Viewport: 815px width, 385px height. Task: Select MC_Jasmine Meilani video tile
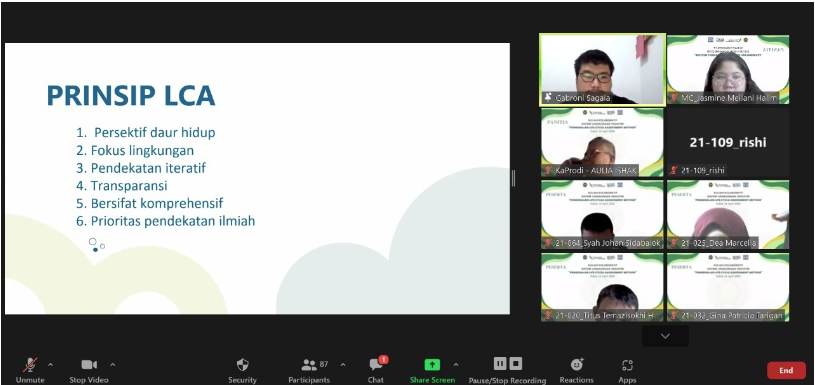pos(728,70)
